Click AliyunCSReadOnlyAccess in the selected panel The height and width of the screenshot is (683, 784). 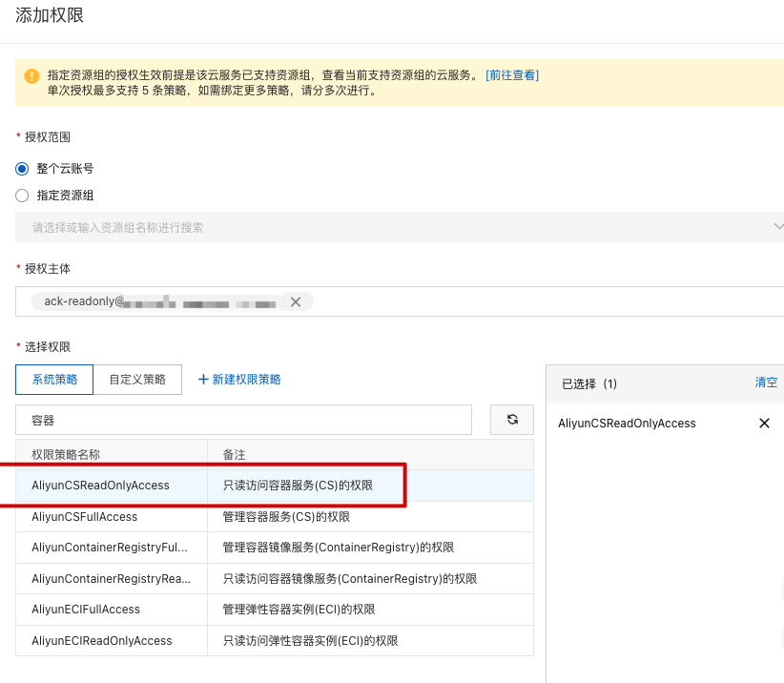click(627, 424)
